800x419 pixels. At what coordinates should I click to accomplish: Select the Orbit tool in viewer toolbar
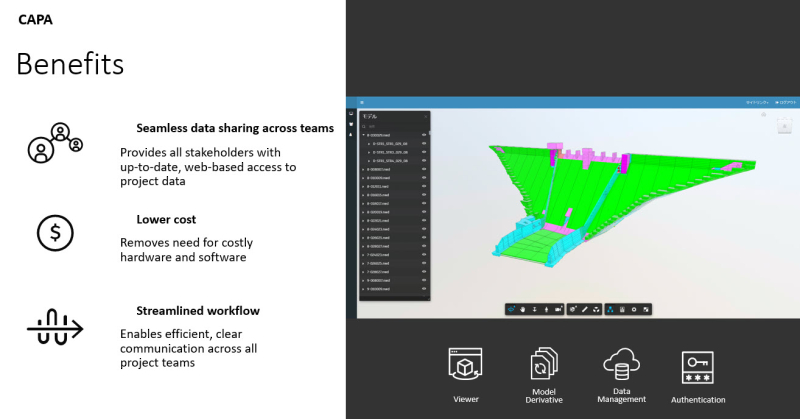tap(511, 309)
